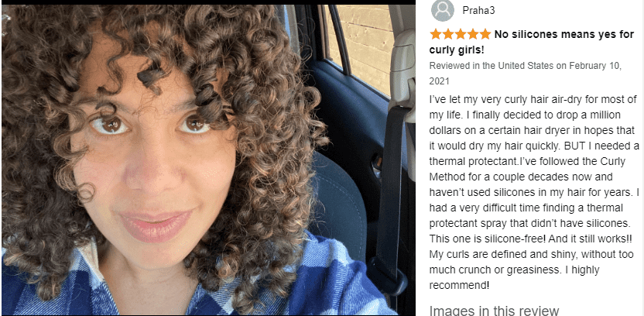
Task: Click the fifth orange rating star
Action: 485,35
